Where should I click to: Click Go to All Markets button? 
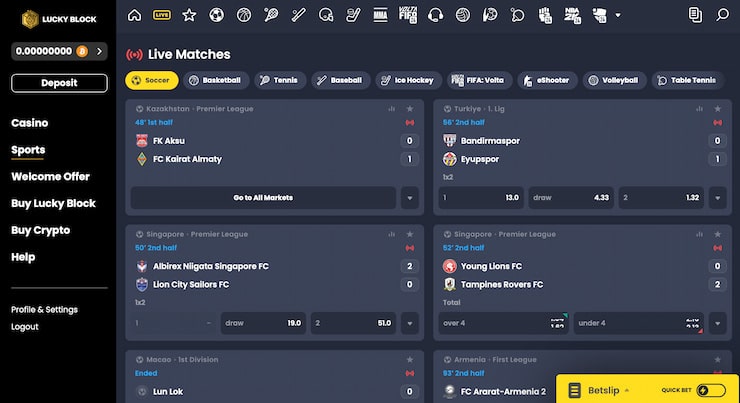pos(263,198)
